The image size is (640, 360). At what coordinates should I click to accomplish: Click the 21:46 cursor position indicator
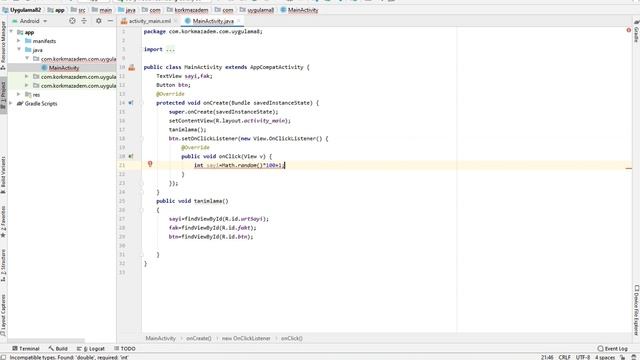pos(547,357)
